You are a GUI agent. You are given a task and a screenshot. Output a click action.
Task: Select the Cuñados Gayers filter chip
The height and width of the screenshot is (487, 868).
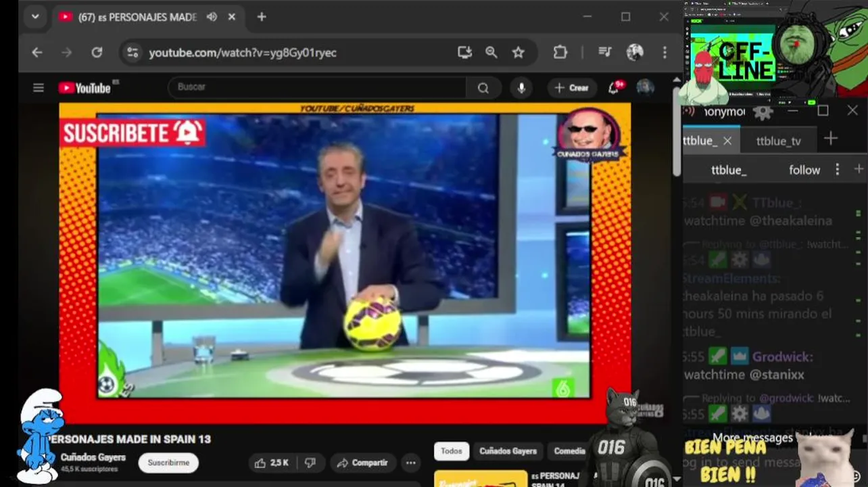pos(508,451)
